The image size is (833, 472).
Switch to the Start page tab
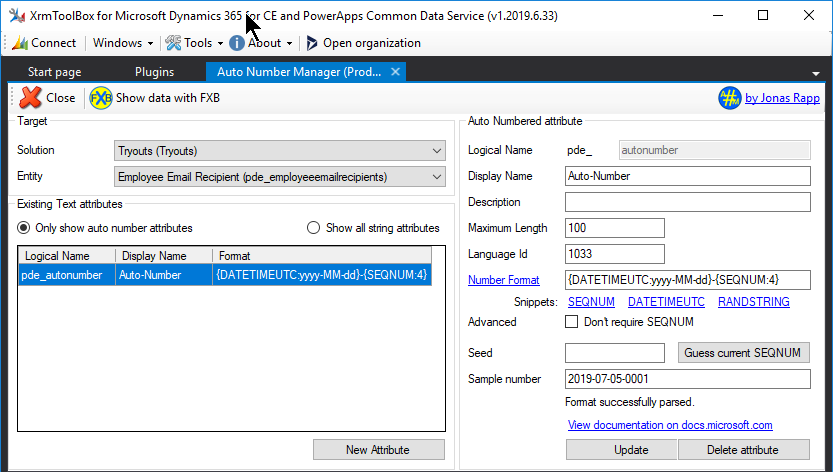tap(54, 72)
